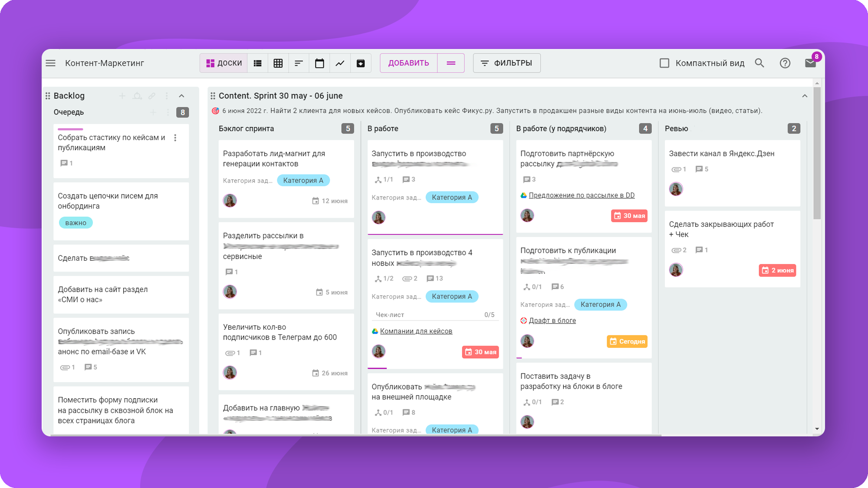Switch to list view icon
Image resolution: width=868 pixels, height=488 pixels.
(257, 63)
